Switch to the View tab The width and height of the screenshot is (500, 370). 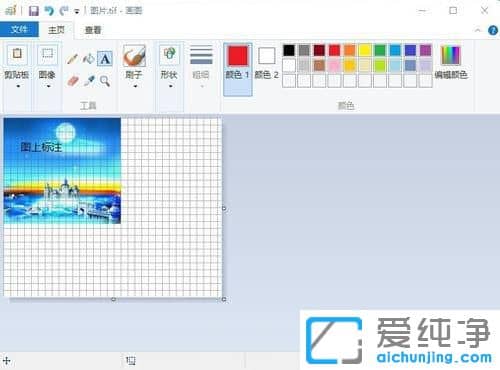pos(93,30)
